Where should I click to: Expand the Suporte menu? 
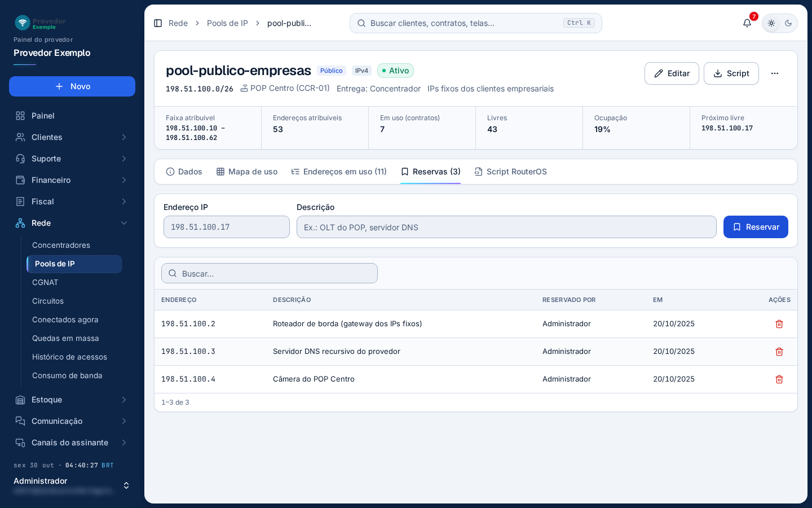(72, 159)
